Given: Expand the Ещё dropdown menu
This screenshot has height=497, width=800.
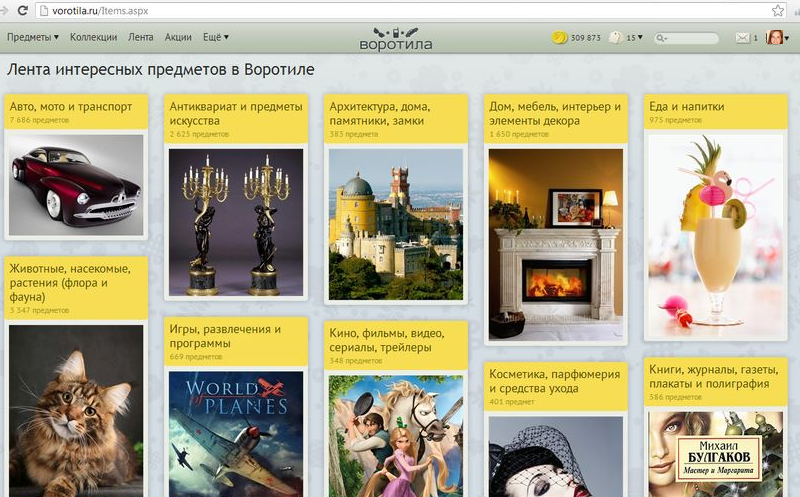Looking at the screenshot, I should (215, 37).
